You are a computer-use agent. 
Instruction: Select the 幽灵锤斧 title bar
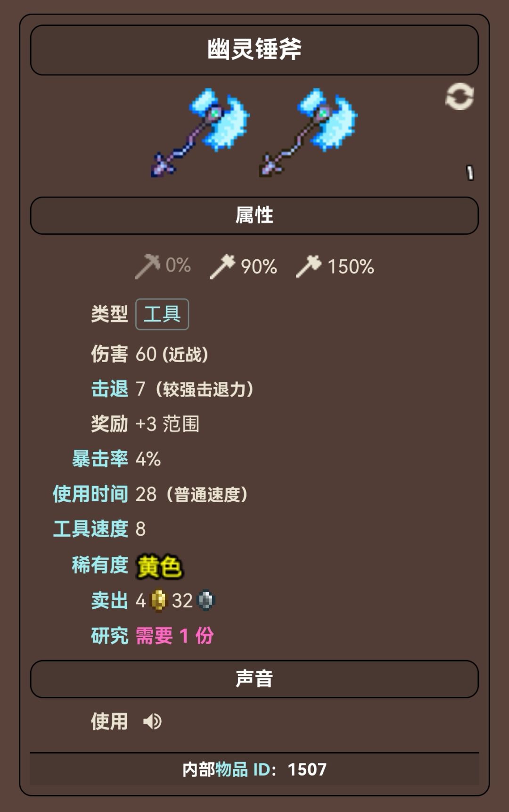254,50
